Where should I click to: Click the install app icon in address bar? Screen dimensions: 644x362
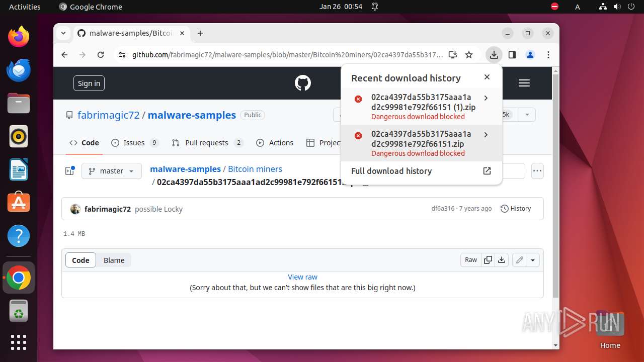453,55
